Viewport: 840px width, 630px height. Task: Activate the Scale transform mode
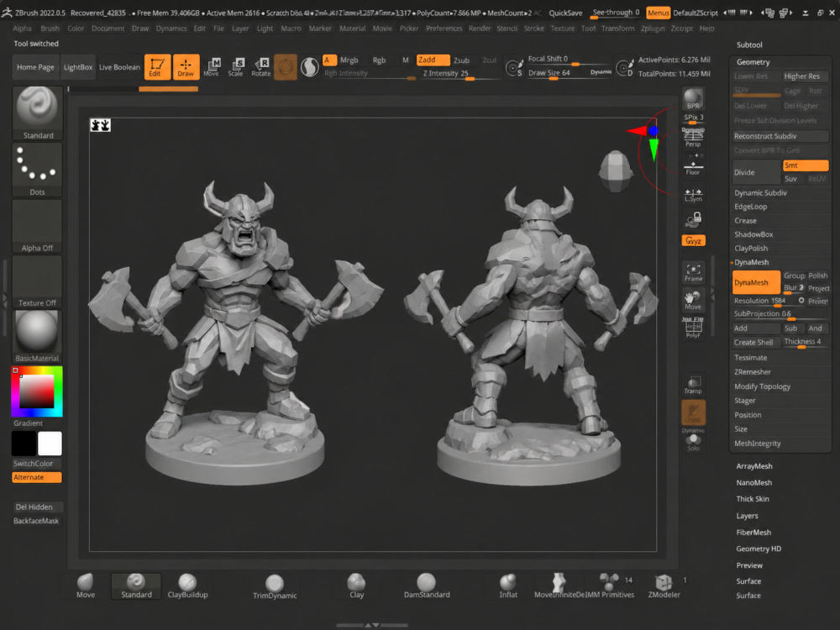pos(236,67)
